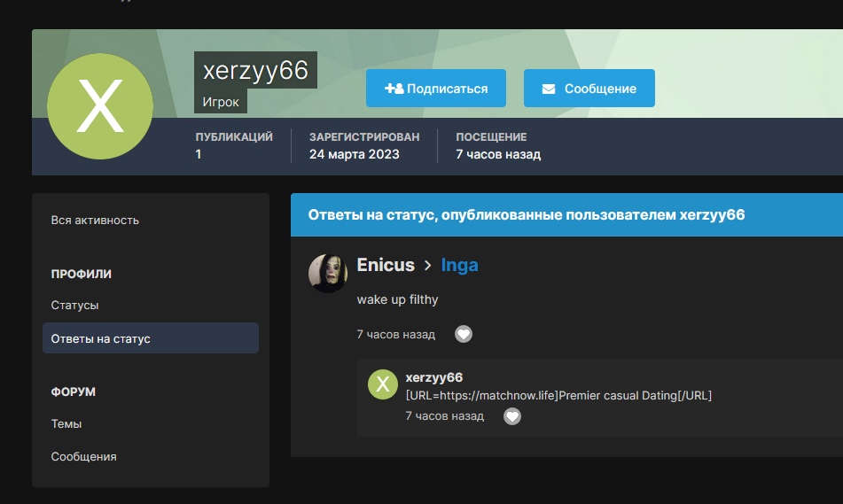This screenshot has height=504, width=843.
Task: Open the status timestamp "7 часов назад" under wake up filthy
Action: tap(395, 334)
